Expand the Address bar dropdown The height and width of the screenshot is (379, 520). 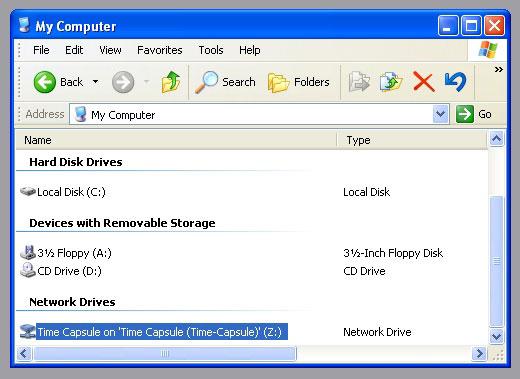tap(440, 114)
